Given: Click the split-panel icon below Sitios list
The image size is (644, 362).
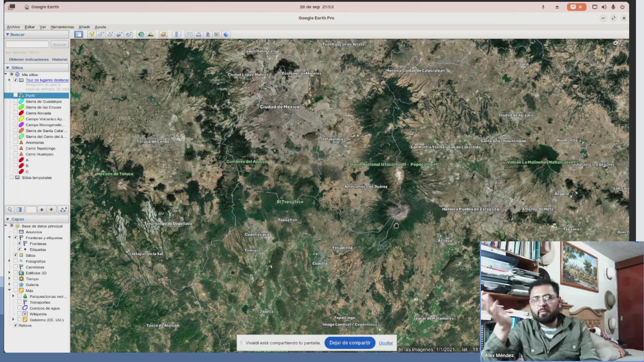Looking at the screenshot, I should point(19,209).
